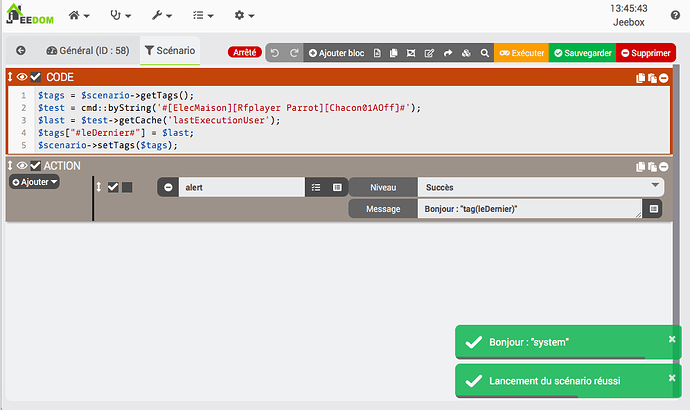Image resolution: width=690 pixels, height=410 pixels.
Task: Copy the ACTION block
Action: click(640, 167)
